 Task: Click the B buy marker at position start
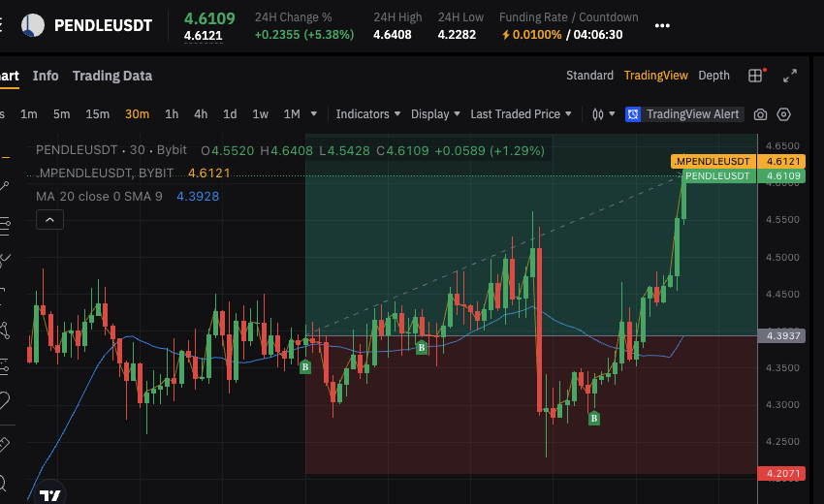(x=305, y=366)
